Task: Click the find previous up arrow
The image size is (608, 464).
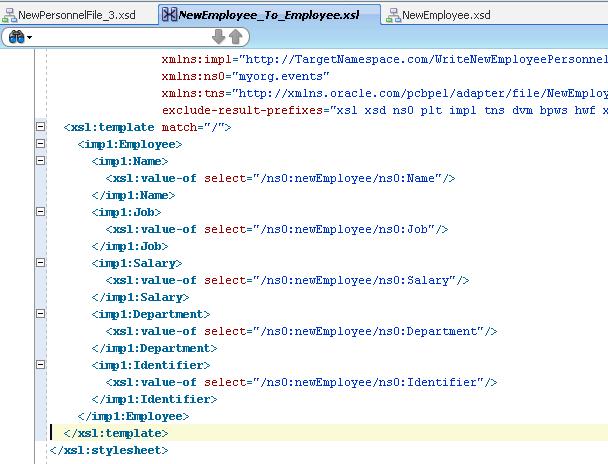Action: (x=235, y=37)
